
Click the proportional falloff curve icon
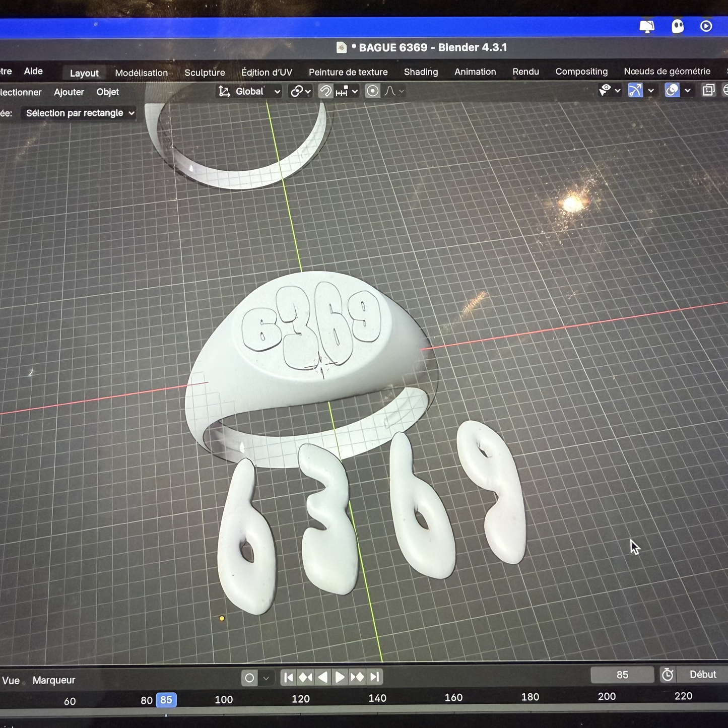pos(390,91)
